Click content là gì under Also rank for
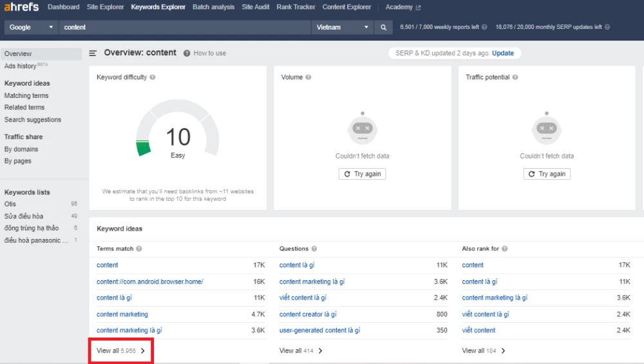 (480, 282)
